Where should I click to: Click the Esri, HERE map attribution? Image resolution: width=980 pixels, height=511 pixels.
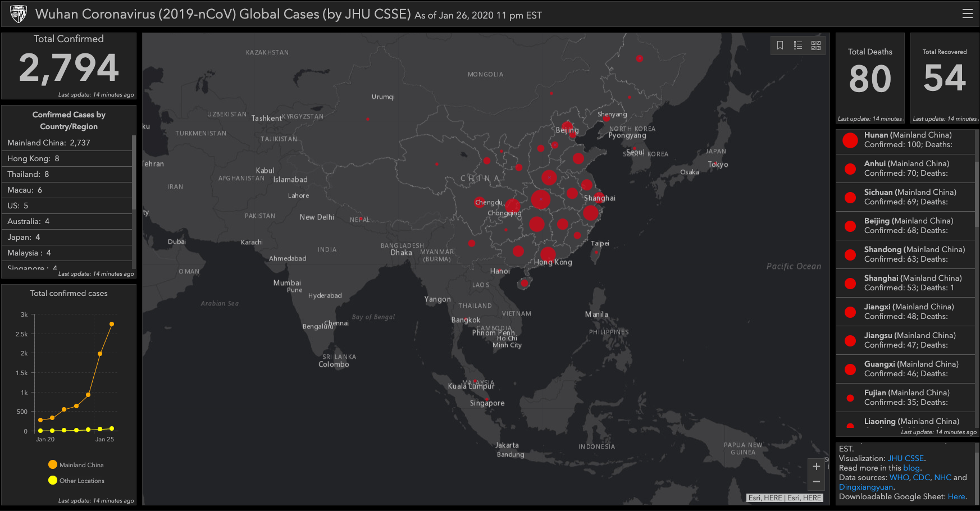click(x=784, y=498)
